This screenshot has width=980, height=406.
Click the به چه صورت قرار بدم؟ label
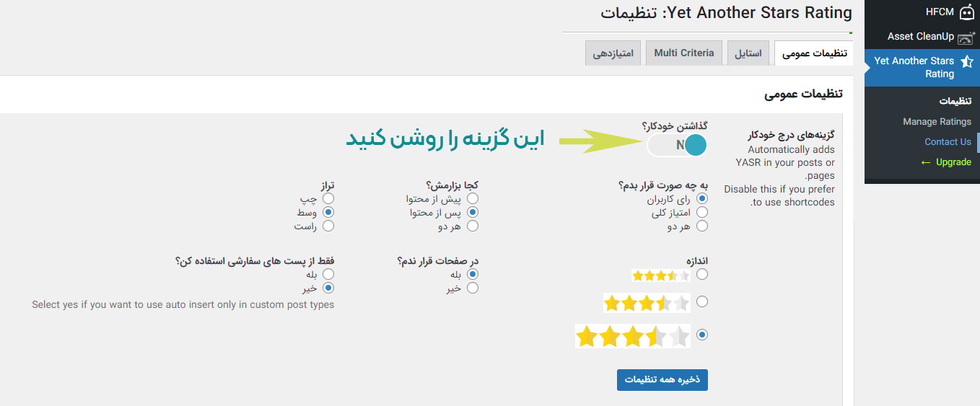coord(663,185)
